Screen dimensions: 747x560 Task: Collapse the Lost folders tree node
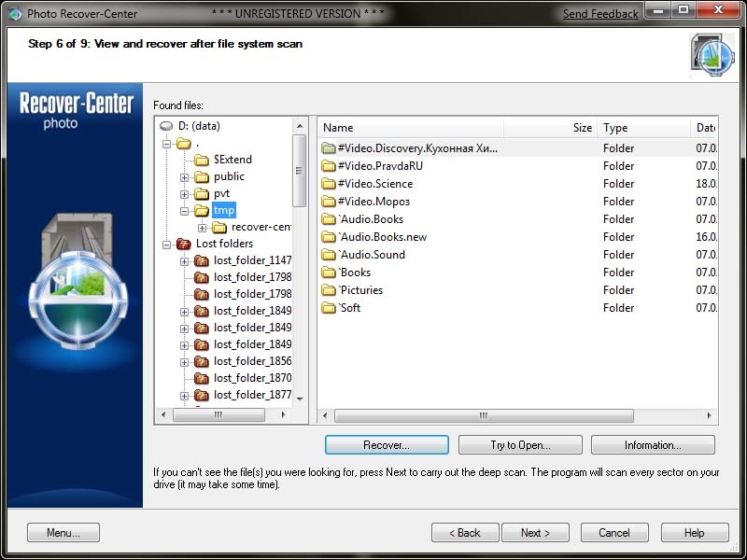click(x=167, y=245)
